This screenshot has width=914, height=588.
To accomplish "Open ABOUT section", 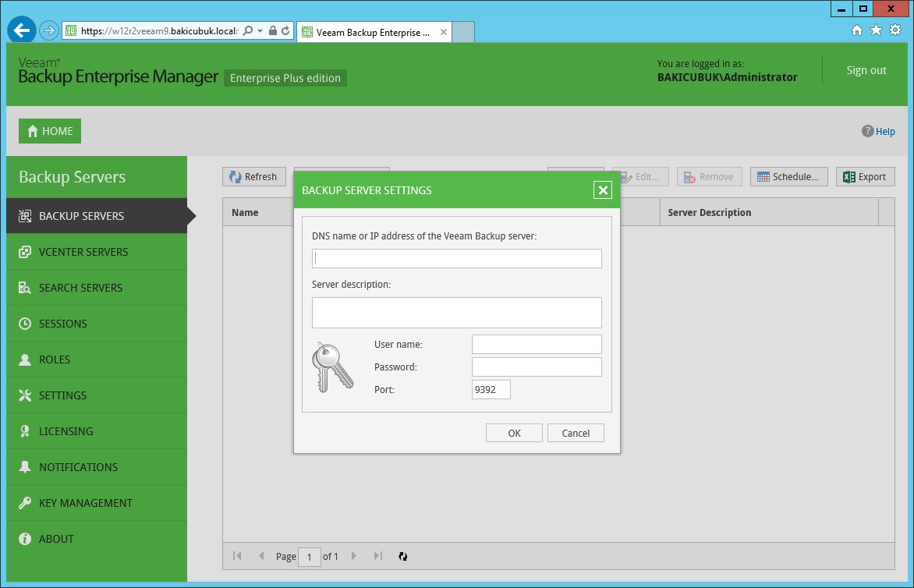I will 97,539.
